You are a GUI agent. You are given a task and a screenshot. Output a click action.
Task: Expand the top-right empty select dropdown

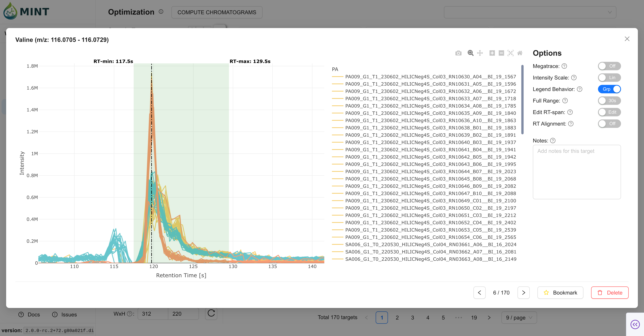click(530, 12)
